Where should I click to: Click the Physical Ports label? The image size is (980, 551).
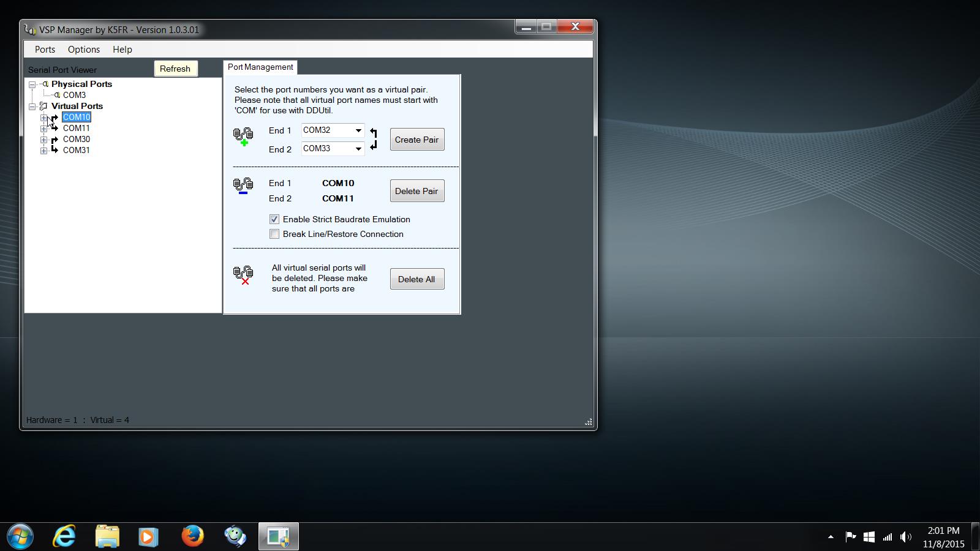point(81,84)
